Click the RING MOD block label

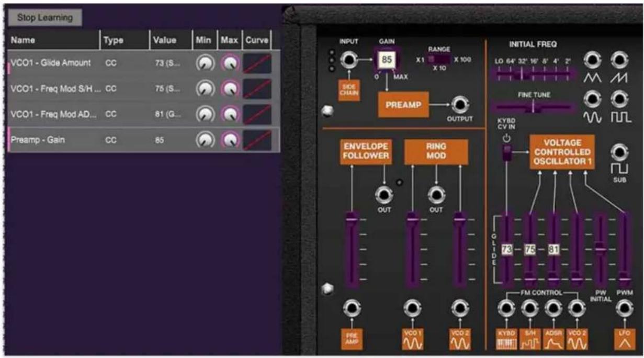(x=436, y=152)
